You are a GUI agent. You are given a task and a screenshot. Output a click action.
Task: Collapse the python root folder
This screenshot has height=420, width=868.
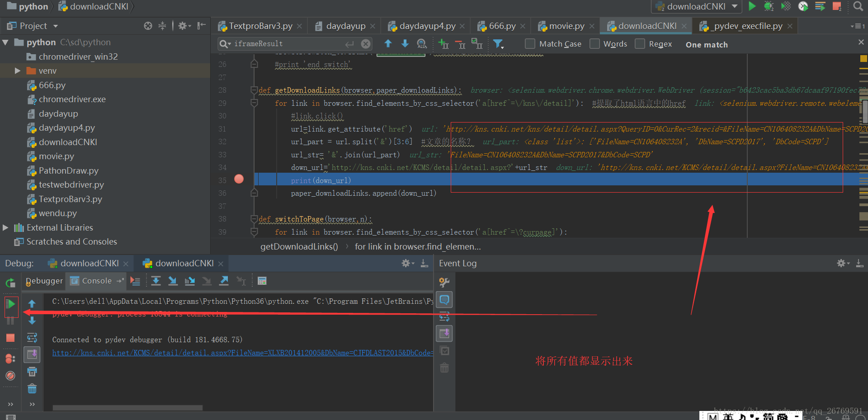[5, 42]
